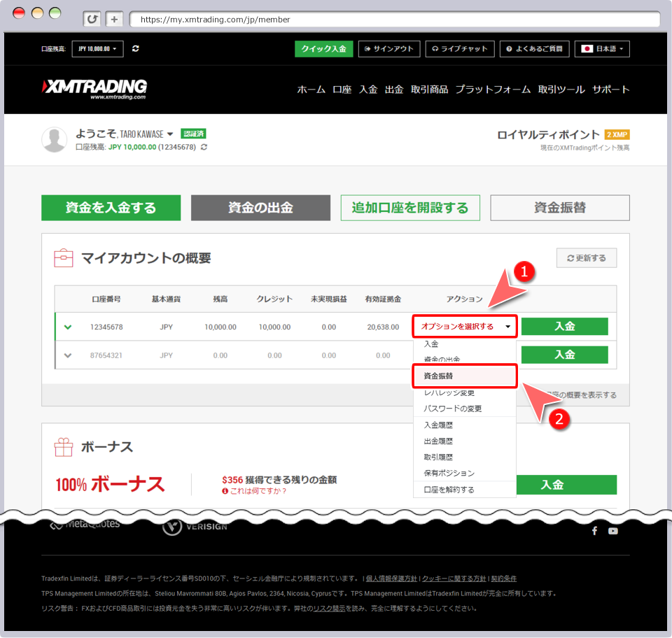The height and width of the screenshot is (638, 672).
Task: Click the 2 XMP points badge
Action: (617, 135)
